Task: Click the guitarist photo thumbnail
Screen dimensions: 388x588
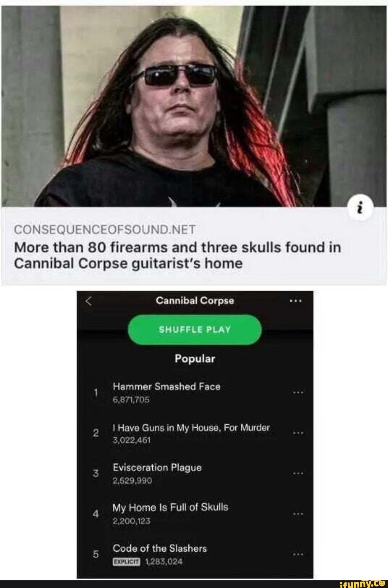Action: (194, 106)
